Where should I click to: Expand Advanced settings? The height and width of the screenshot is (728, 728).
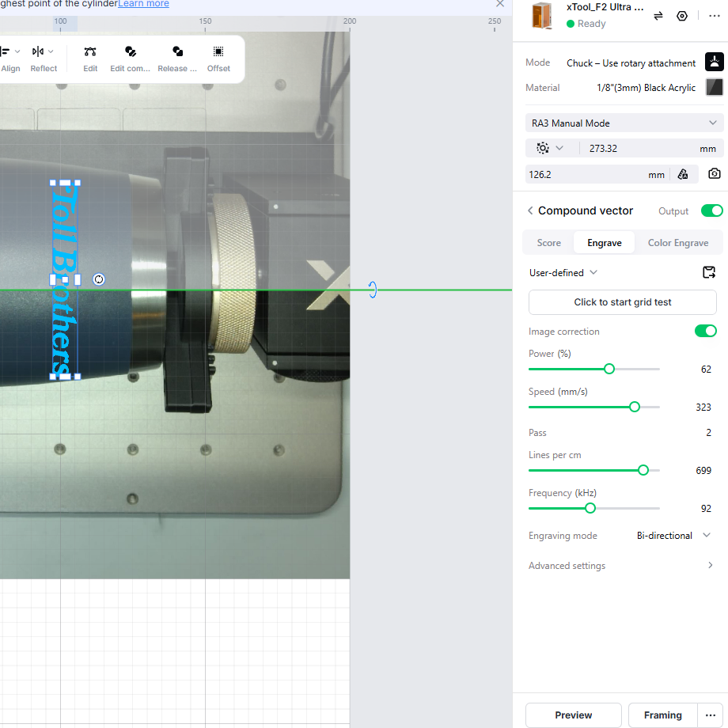point(621,566)
